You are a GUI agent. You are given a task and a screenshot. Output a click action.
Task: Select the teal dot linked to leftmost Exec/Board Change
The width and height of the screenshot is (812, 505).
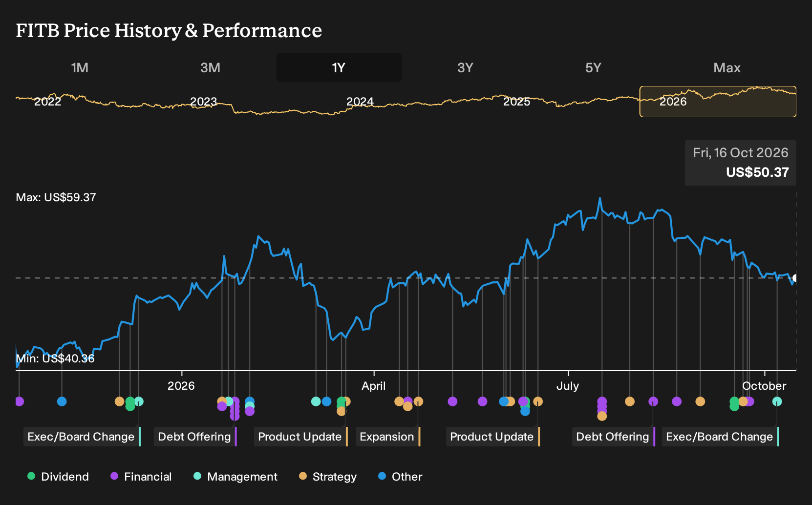point(139,401)
